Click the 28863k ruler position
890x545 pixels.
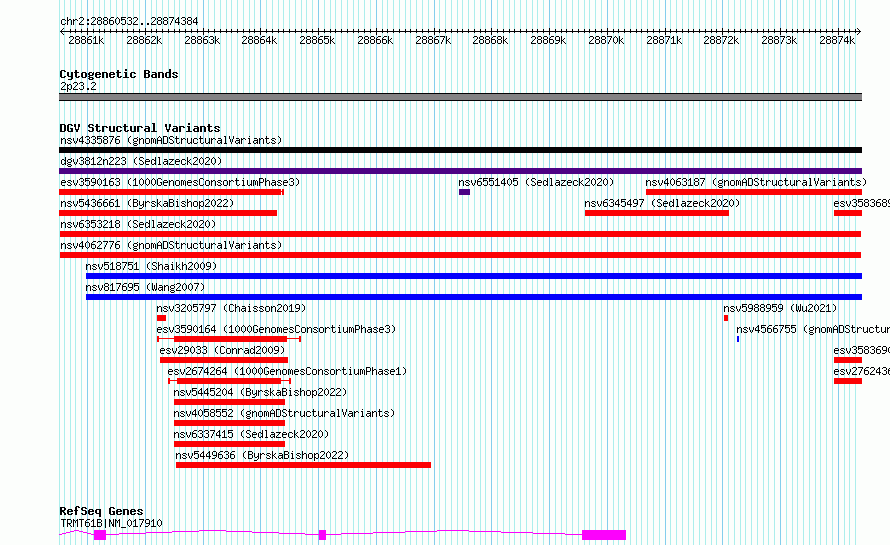[x=202, y=40]
